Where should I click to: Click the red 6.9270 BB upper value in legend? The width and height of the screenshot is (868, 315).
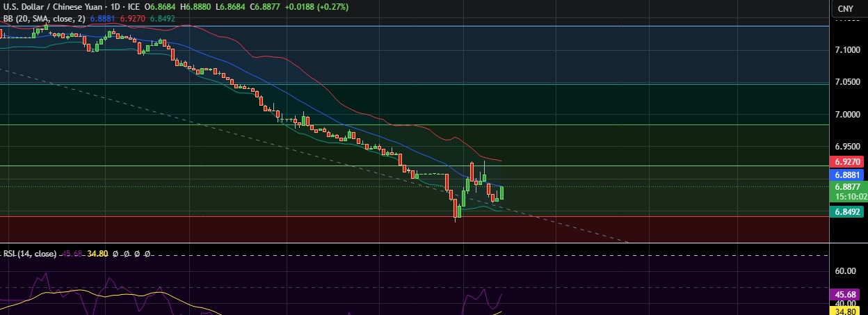pos(132,19)
